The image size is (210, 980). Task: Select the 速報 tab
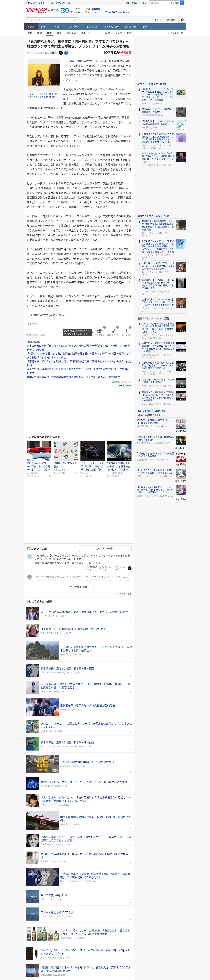(x=43, y=27)
